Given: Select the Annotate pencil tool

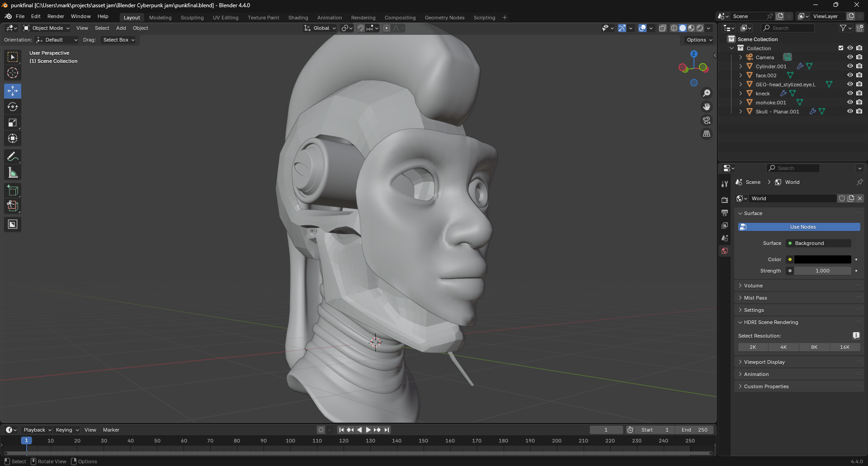Looking at the screenshot, I should [13, 157].
